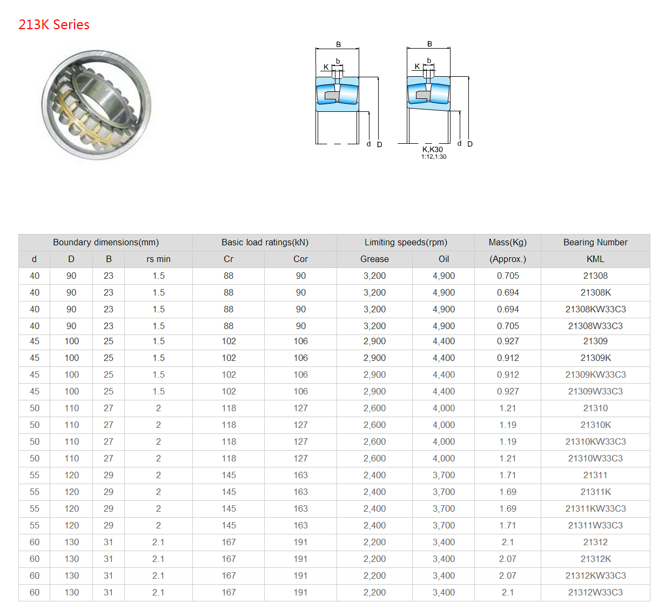Screen dimensions: 672x616
Task: Click the KML sub-header cell
Action: (x=595, y=259)
